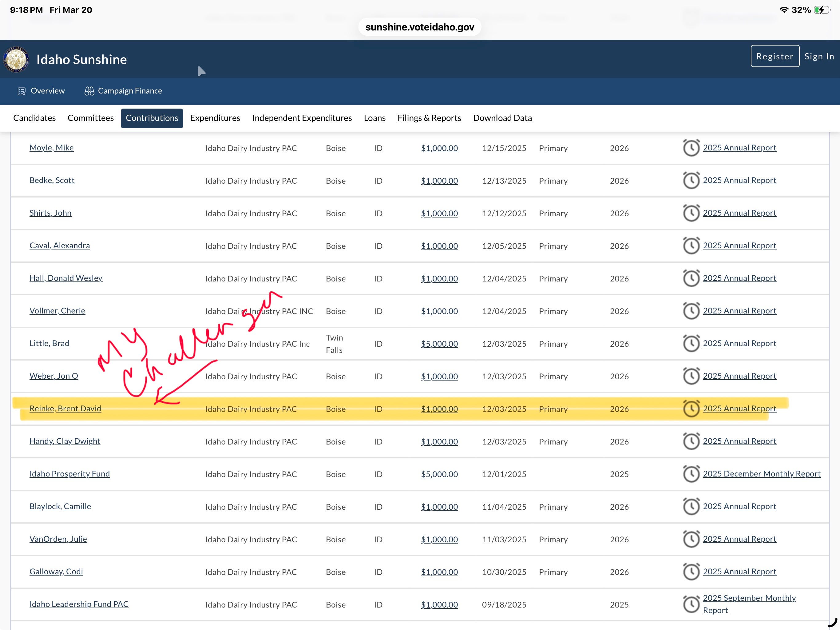840x630 pixels.
Task: Click the Overview icon in navigation bar
Action: [x=22, y=91]
